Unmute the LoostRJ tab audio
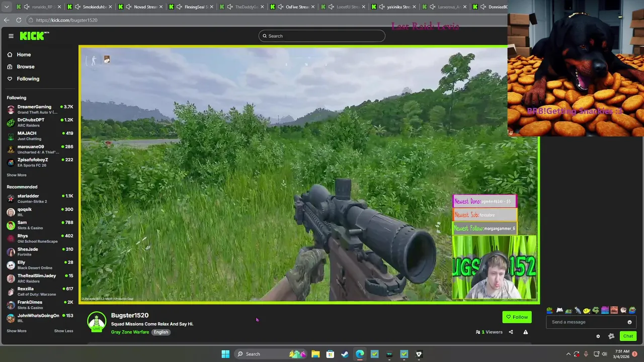This screenshot has height=362, width=644. point(332,7)
